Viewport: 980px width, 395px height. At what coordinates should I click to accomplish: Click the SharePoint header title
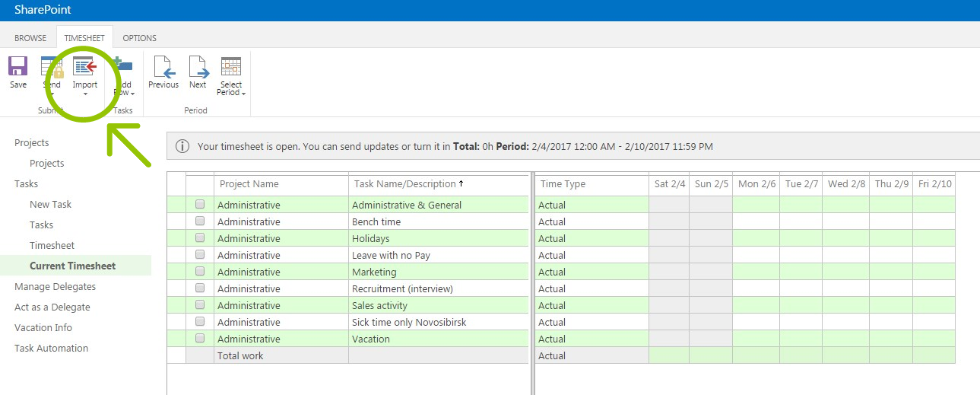(43, 11)
